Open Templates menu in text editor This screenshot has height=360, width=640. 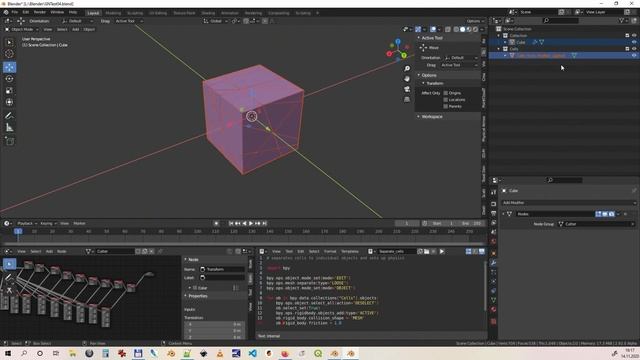point(350,251)
